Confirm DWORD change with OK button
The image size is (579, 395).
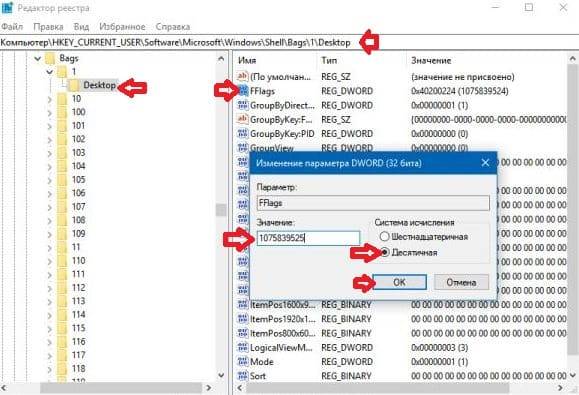(x=400, y=282)
